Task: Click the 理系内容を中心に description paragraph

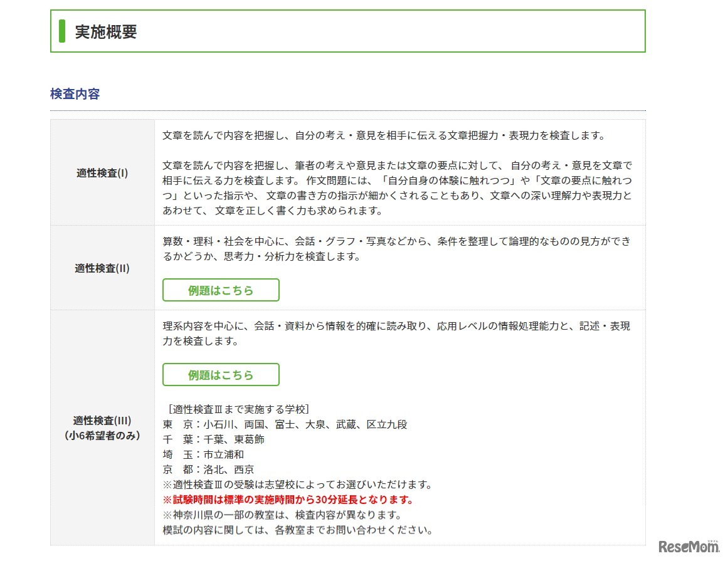Action: [x=396, y=333]
